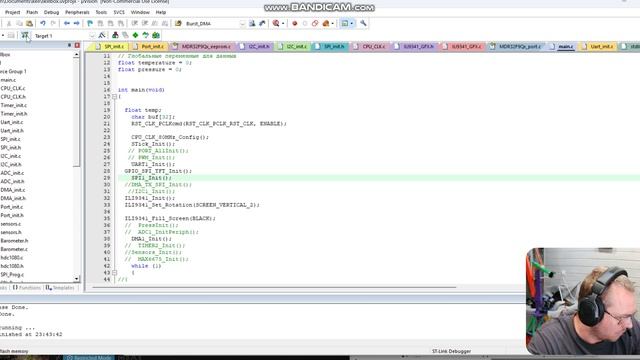Open the window layout icon
640x360 pixels.
point(345,24)
